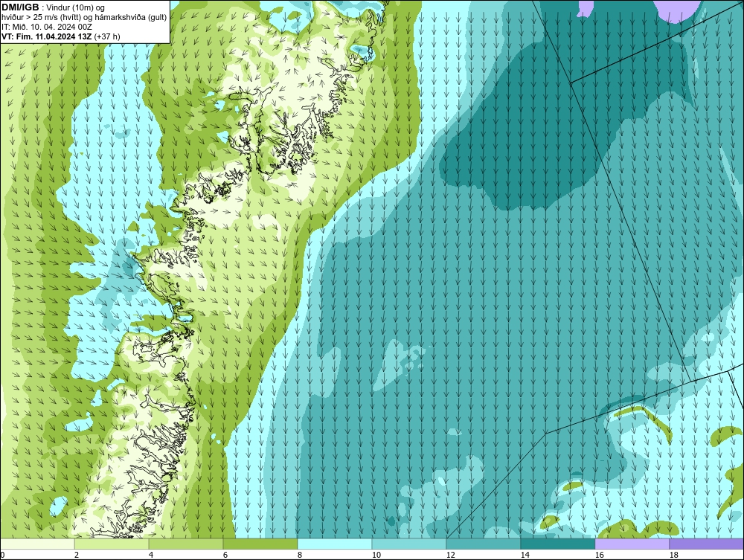Image resolution: width=744 pixels, height=560 pixels.
Task: Click the '(+37 h)' forecast offset text
Action: coord(107,36)
